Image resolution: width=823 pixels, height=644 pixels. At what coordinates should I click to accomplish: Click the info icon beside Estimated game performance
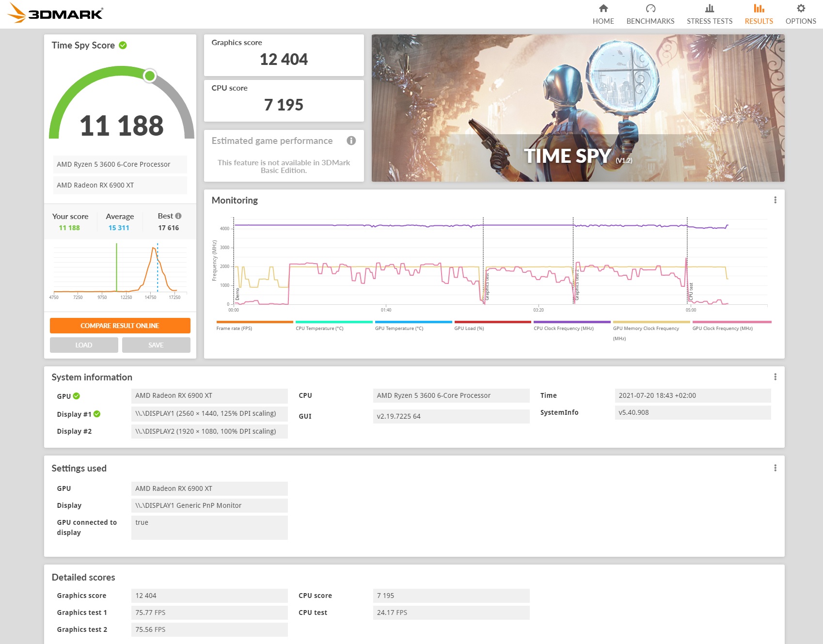[351, 141]
